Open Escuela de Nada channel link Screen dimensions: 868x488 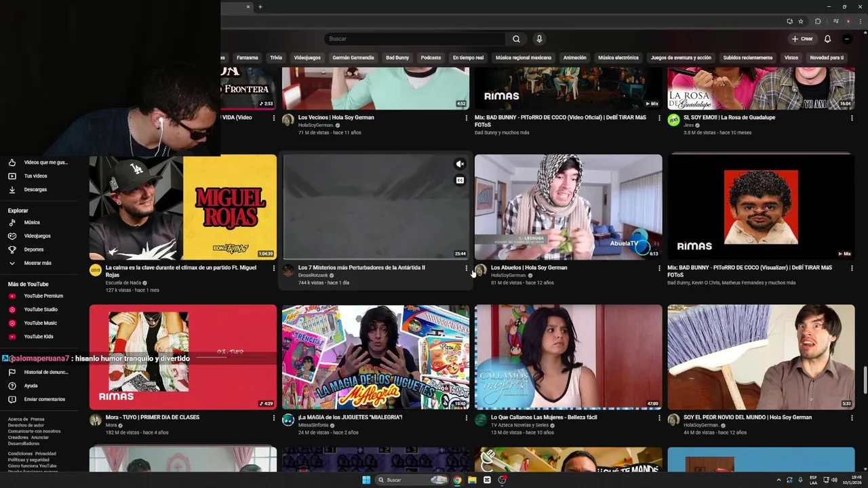click(123, 283)
